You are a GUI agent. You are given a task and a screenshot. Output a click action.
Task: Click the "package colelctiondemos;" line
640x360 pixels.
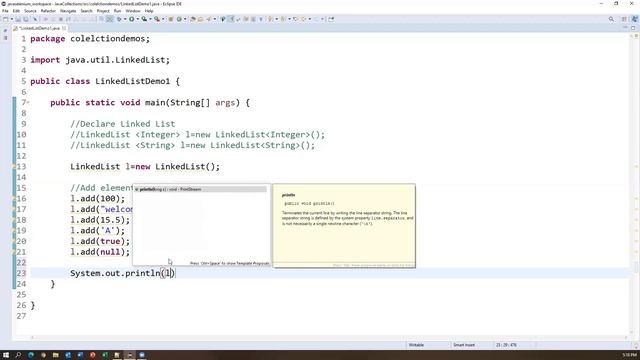click(x=90, y=38)
